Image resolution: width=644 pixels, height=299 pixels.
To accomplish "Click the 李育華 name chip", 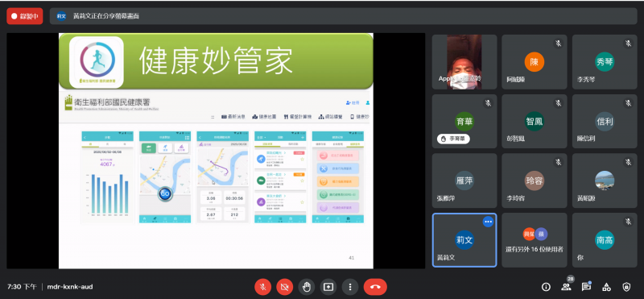I will 453,139.
